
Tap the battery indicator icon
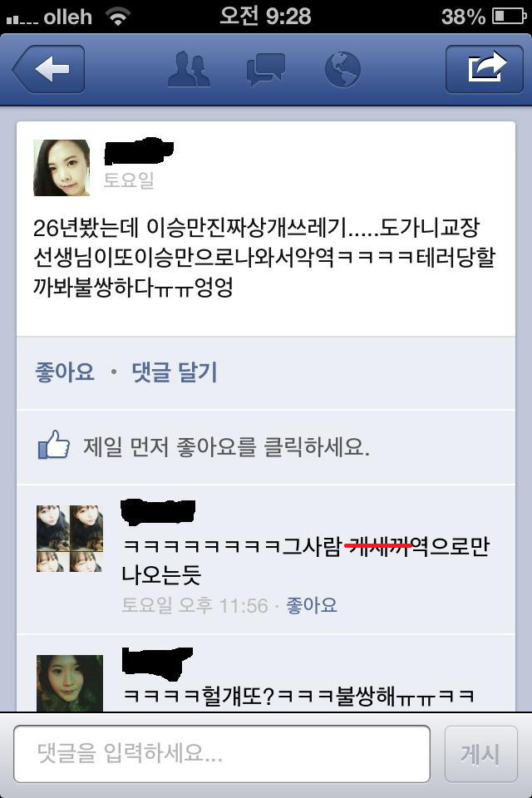click(509, 17)
